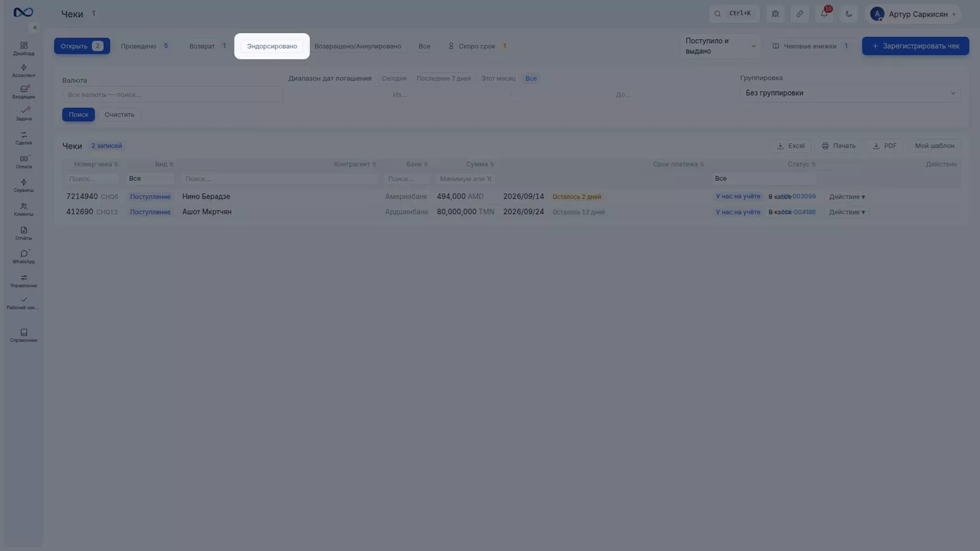Switch to the Эндорсировано tab
The height and width of the screenshot is (551, 980).
pyautogui.click(x=272, y=46)
